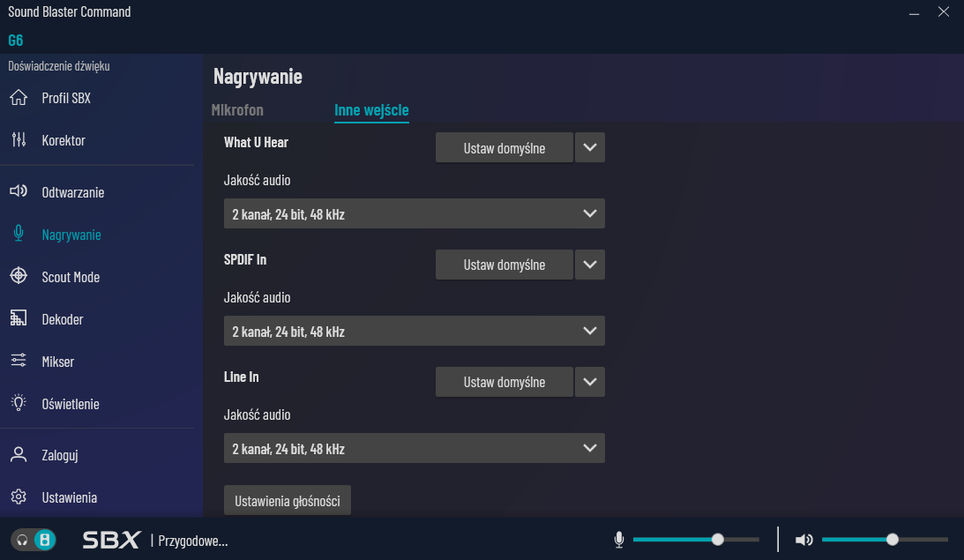Open Line In audio quality dropdown
This screenshot has width=964, height=560.
pos(415,448)
